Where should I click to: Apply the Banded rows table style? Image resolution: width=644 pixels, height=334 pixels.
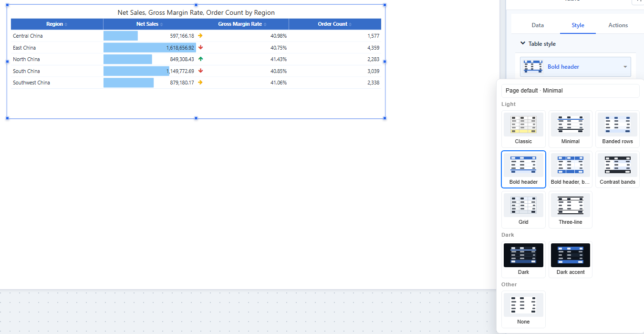coord(617,129)
